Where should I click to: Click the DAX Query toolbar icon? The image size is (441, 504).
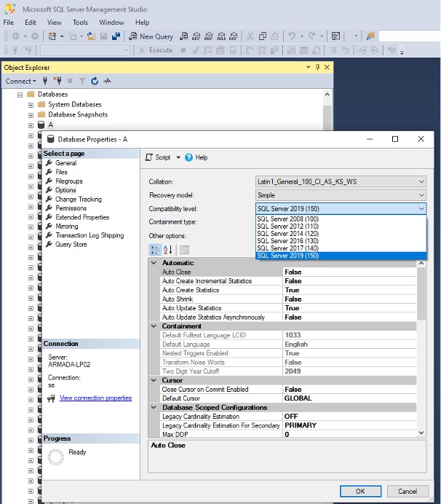tap(234, 36)
